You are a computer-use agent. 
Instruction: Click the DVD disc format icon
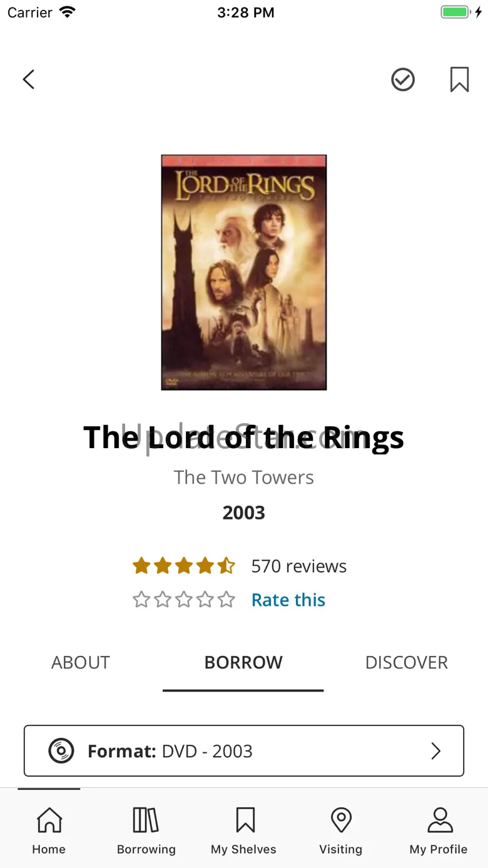[61, 750]
